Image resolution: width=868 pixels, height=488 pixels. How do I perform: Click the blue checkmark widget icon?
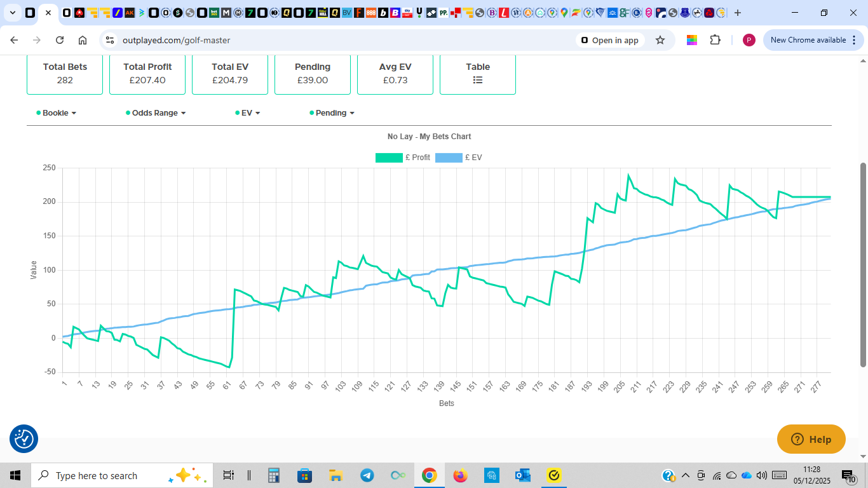[24, 438]
